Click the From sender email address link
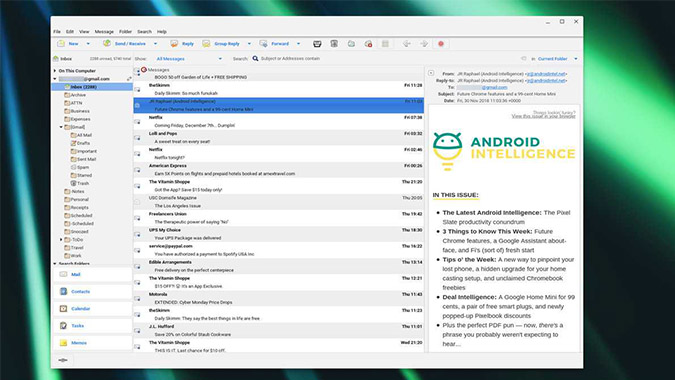 coord(547,74)
